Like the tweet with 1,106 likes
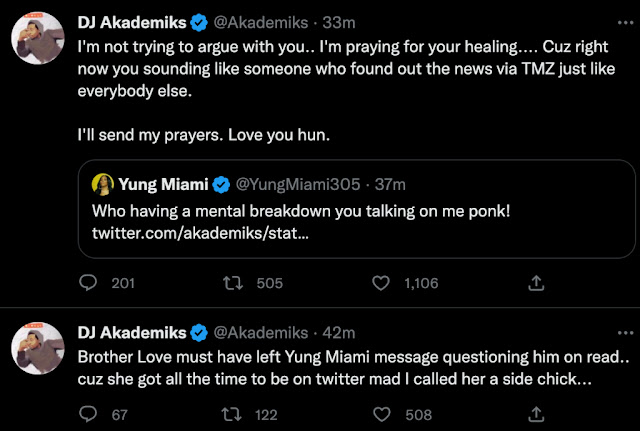Viewport: 640px width, 431px height. pos(379,283)
